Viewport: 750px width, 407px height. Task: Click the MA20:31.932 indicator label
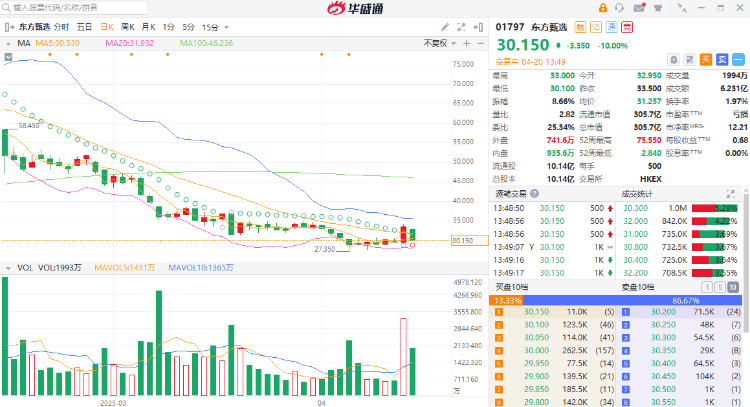(x=130, y=44)
